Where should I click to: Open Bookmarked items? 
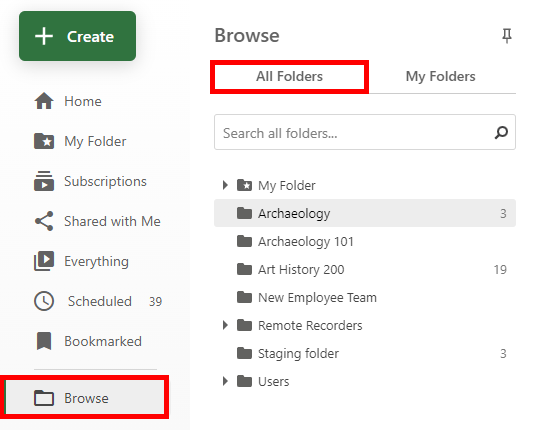[x=103, y=341]
